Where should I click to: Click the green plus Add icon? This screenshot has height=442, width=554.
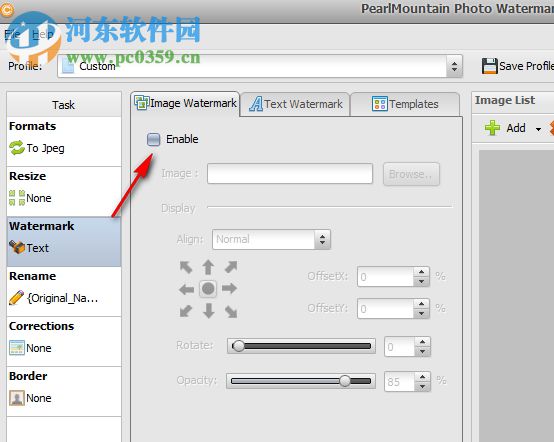click(492, 128)
